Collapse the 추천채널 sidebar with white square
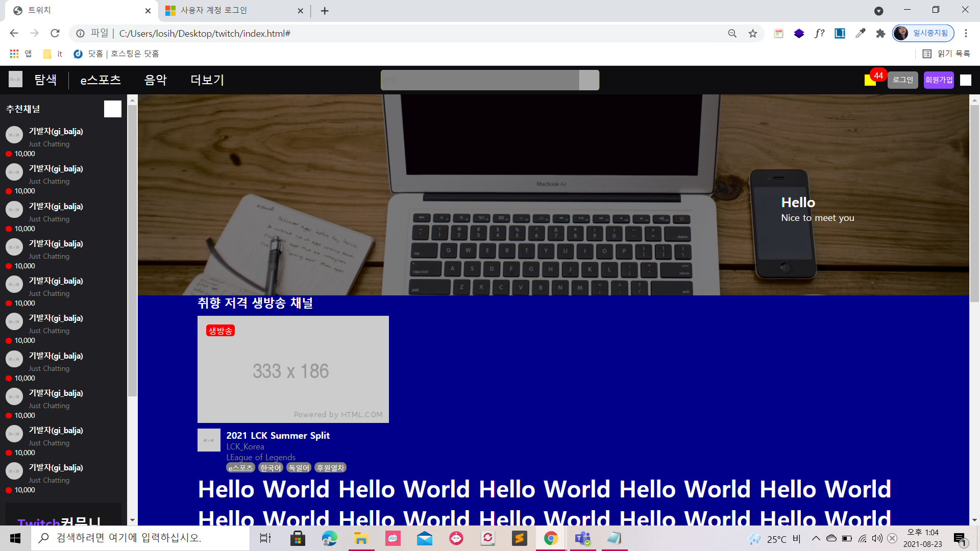Screen dimensions: 980x551 [x=112, y=109]
